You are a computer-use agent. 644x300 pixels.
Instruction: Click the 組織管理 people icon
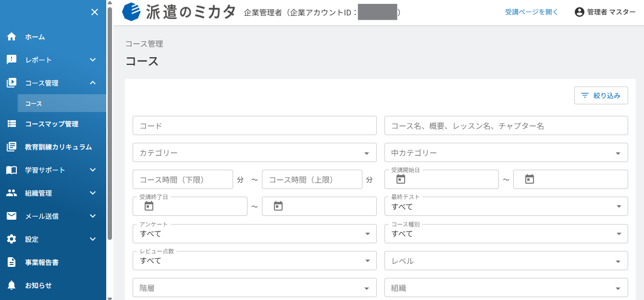click(12, 193)
